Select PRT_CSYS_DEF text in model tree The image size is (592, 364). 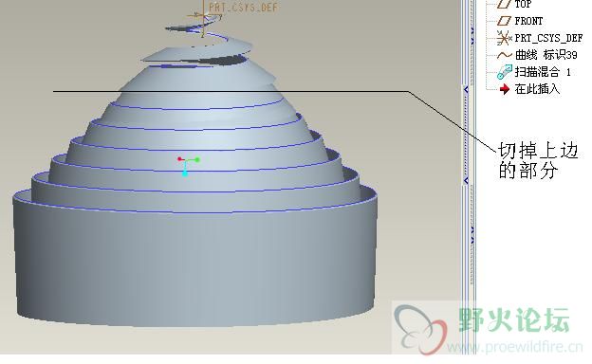pos(548,38)
